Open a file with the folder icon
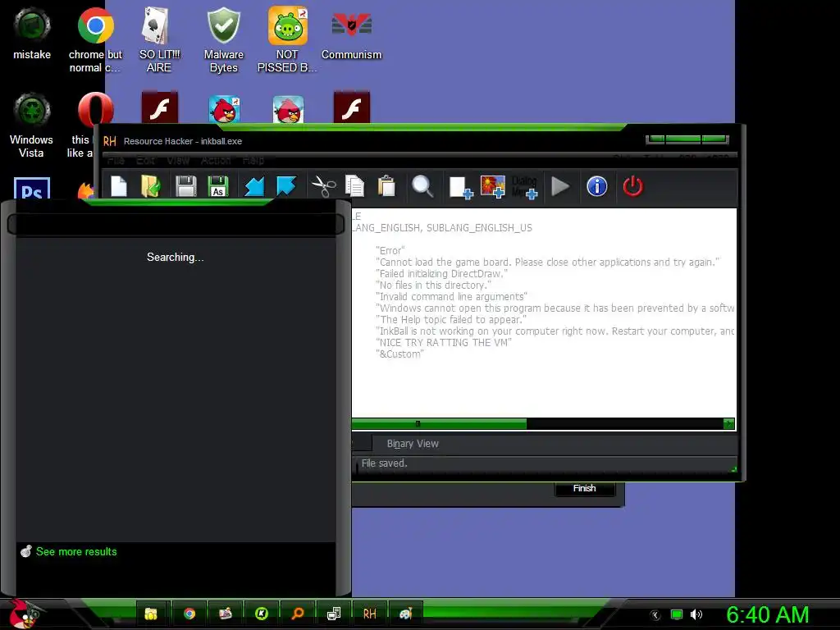This screenshot has width=840, height=630. 151,186
